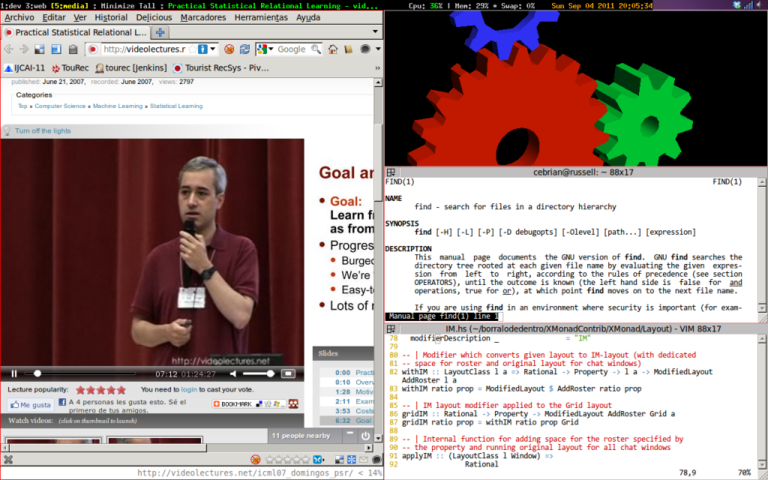Click the crossed-out red circle blocker toolbar icon
Screen dimensions: 768x480
coord(229,49)
